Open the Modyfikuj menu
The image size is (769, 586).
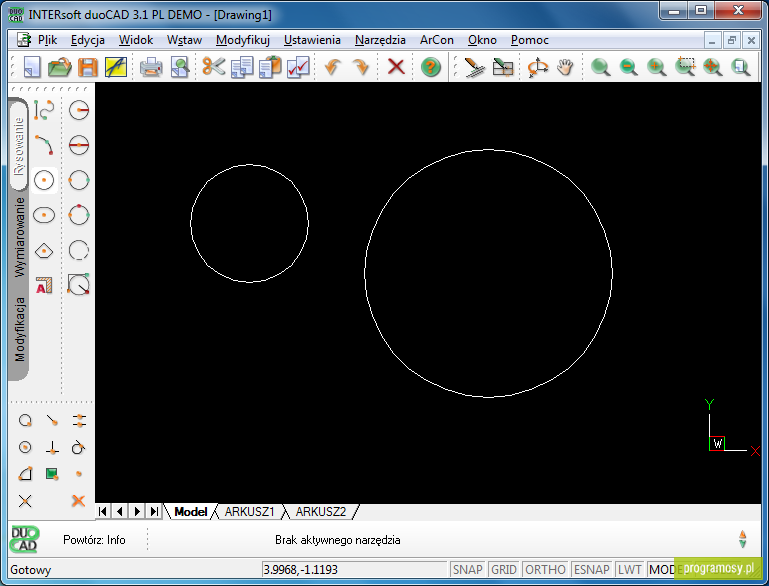[x=243, y=40]
